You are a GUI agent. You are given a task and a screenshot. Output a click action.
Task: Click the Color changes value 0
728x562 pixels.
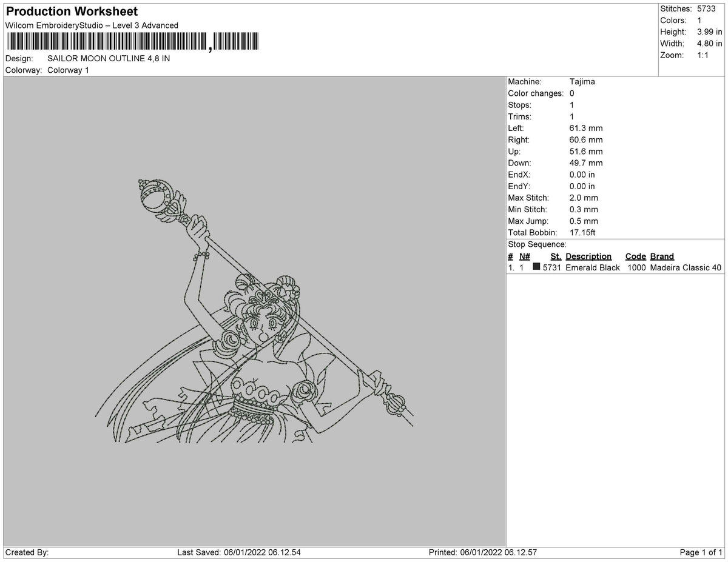(572, 93)
